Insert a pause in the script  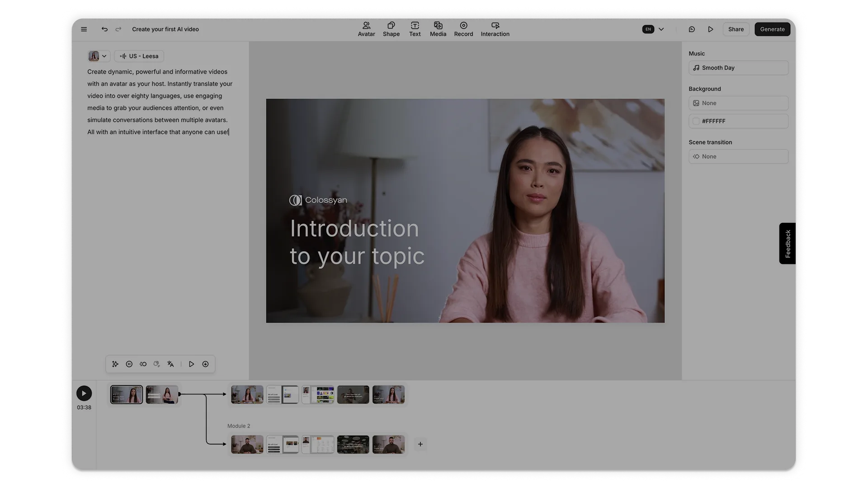129,364
